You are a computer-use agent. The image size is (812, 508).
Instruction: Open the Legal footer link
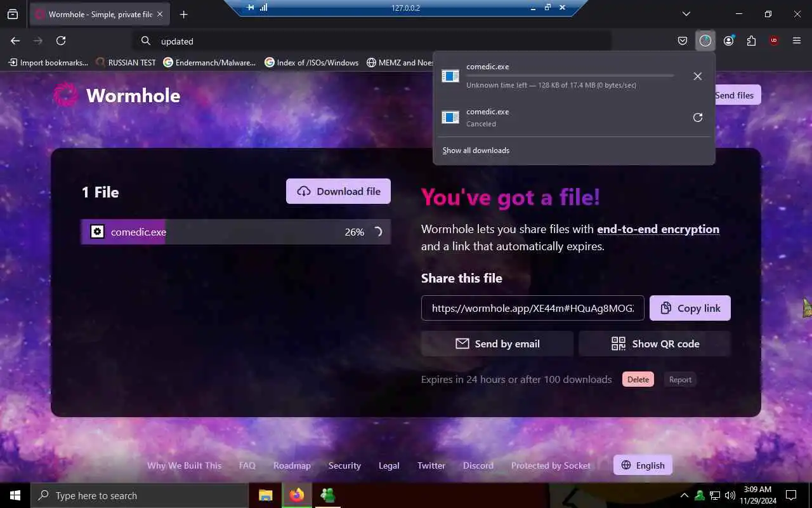tap(389, 465)
